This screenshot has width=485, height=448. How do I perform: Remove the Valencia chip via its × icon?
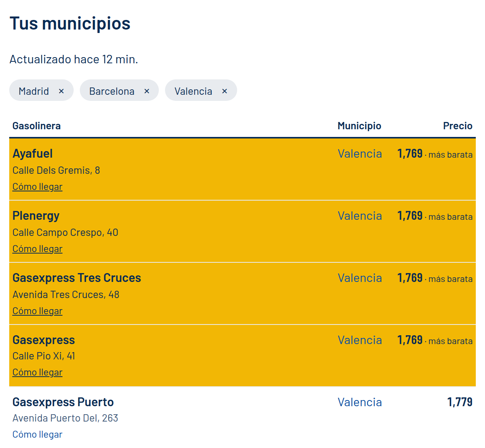pyautogui.click(x=224, y=91)
